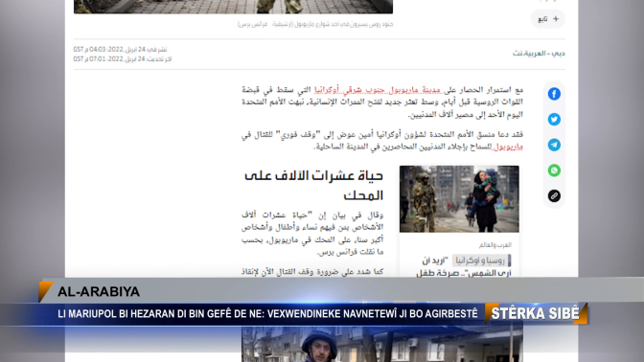Open the red Mariupol city link in first paragraph
644x362 pixels.
tap(378, 90)
